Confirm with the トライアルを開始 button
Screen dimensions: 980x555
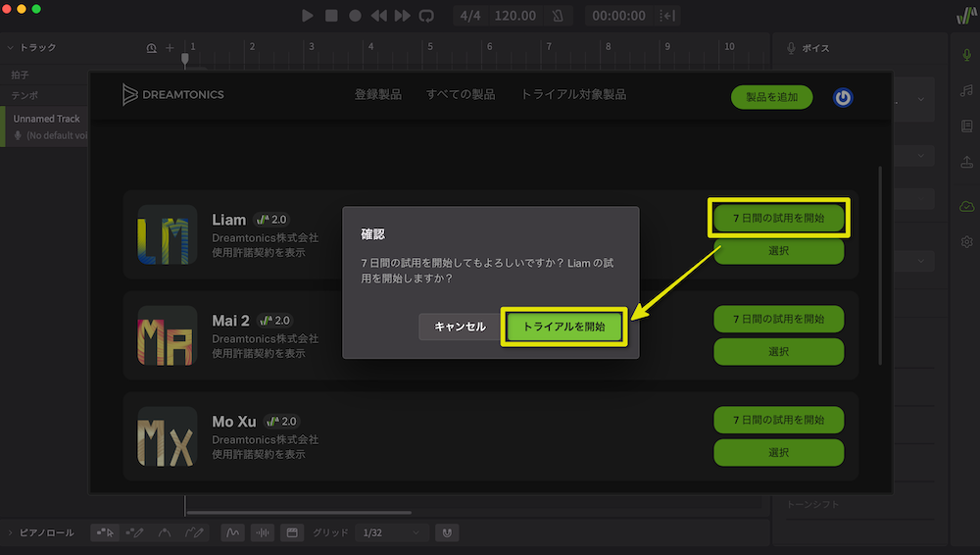click(x=563, y=327)
